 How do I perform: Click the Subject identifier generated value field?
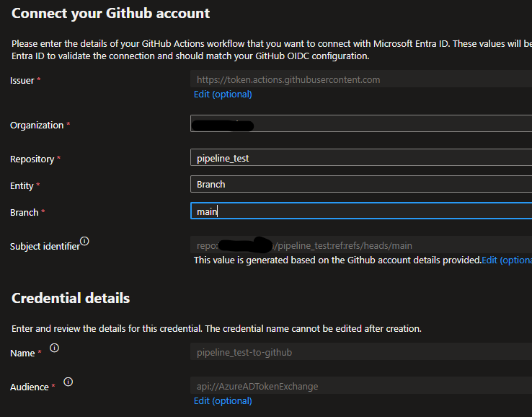361,245
